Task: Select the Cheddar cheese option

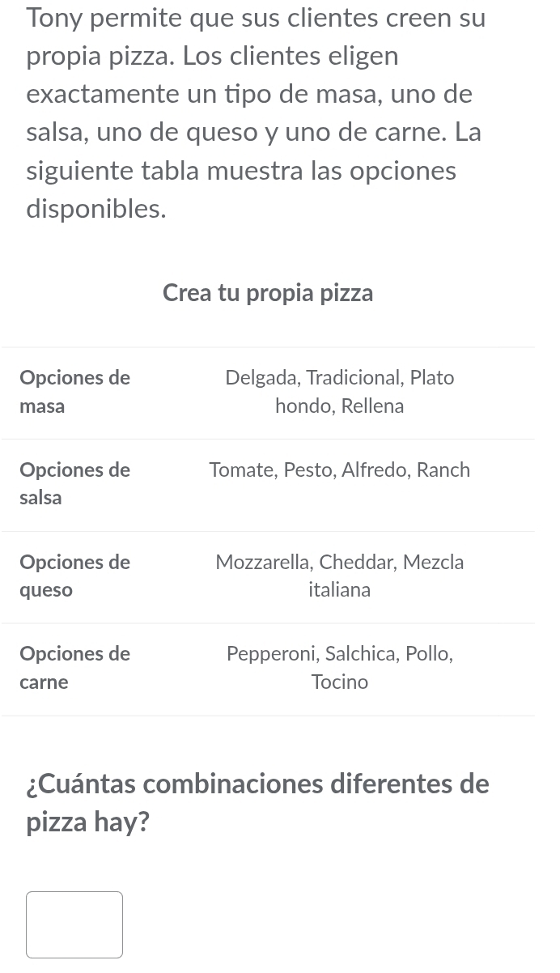Action: pos(355,562)
